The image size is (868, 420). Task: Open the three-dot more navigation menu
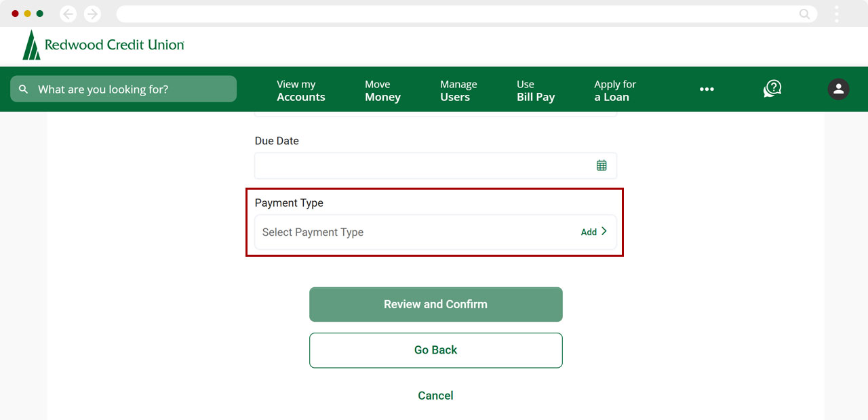(707, 89)
